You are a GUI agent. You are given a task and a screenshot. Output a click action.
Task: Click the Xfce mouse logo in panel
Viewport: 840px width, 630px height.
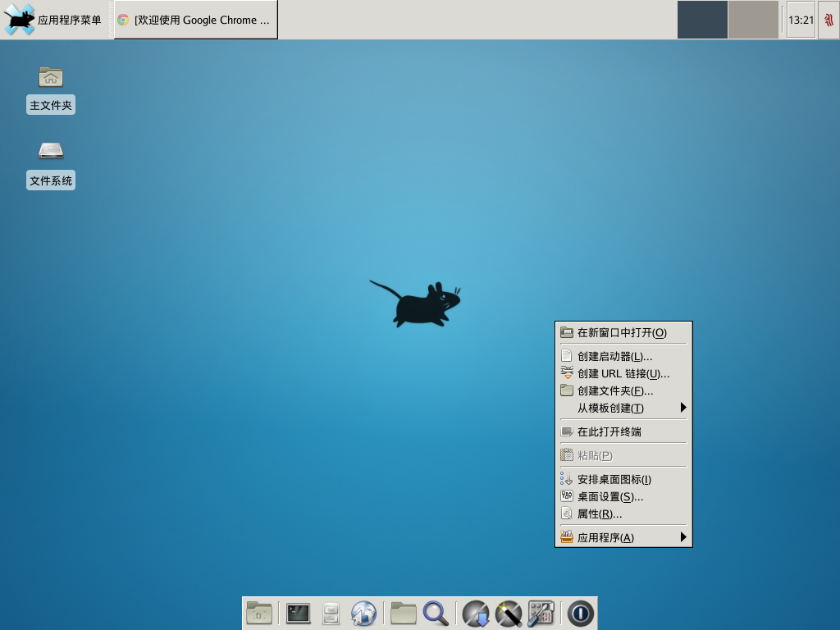pos(20,20)
